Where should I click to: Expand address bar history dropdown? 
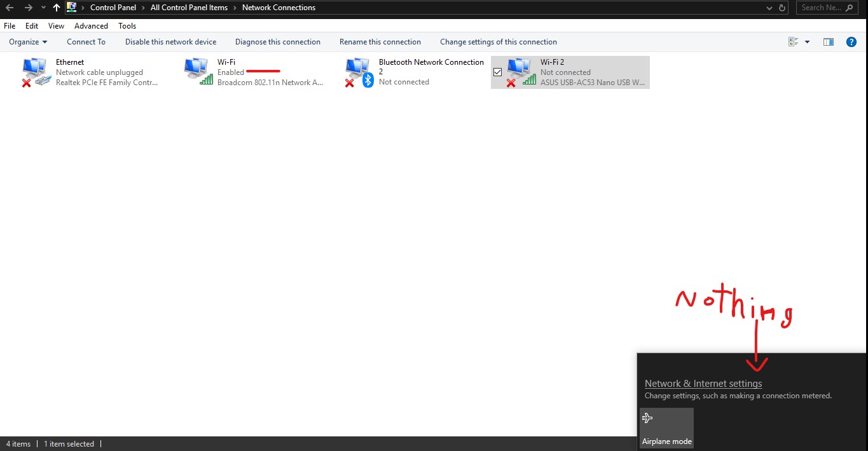[x=771, y=8]
